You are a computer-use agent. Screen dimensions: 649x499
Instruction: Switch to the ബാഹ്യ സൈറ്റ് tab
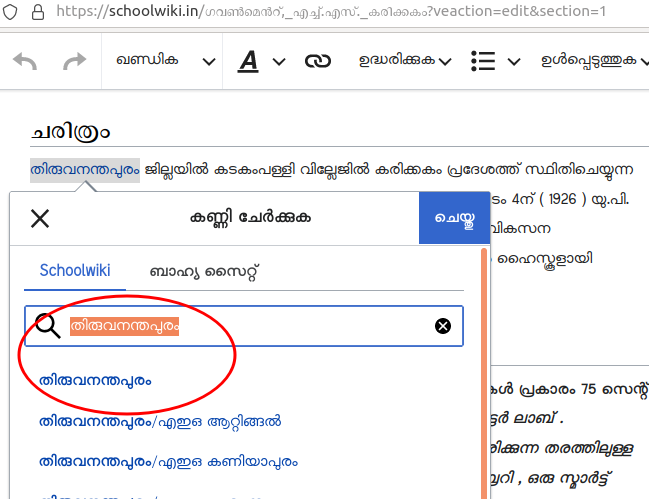tap(204, 270)
